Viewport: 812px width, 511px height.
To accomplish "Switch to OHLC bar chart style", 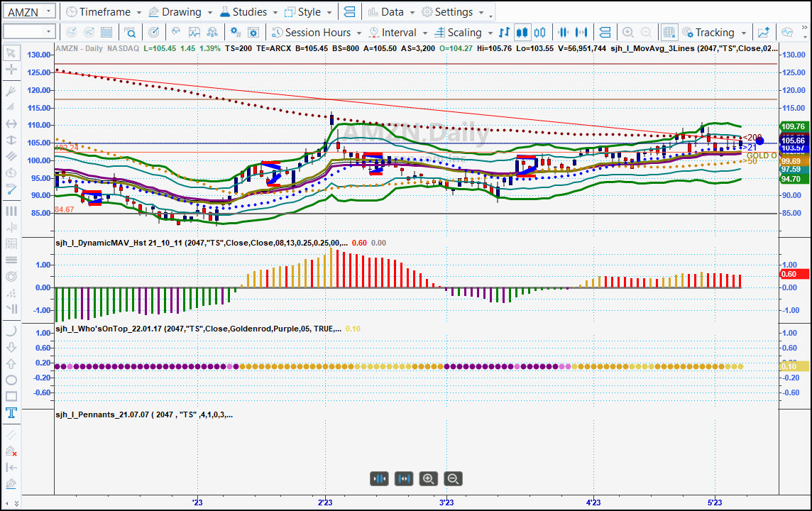I will (x=504, y=32).
